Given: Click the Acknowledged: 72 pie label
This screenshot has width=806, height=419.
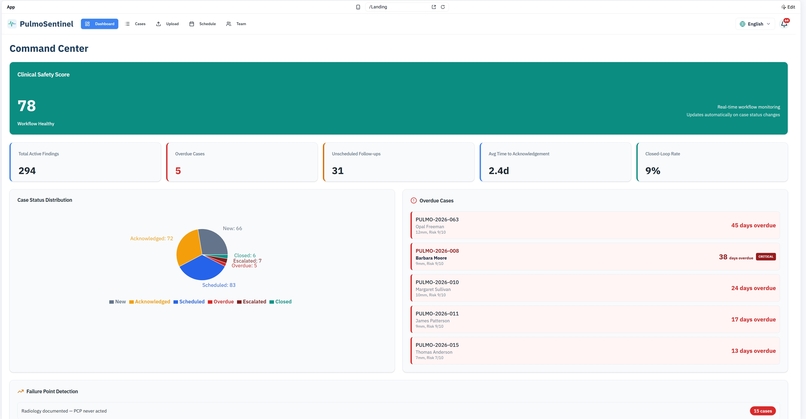Looking at the screenshot, I should [151, 239].
